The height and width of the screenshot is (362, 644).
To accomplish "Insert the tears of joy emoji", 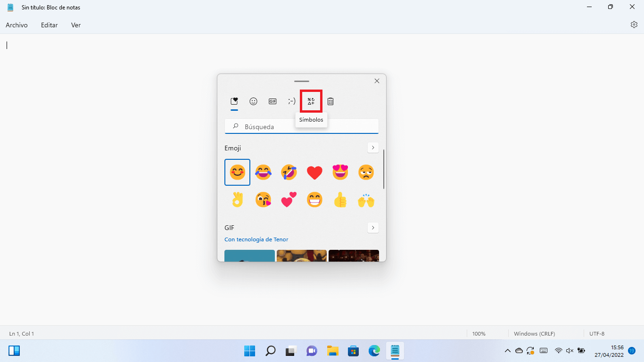I will (x=263, y=173).
